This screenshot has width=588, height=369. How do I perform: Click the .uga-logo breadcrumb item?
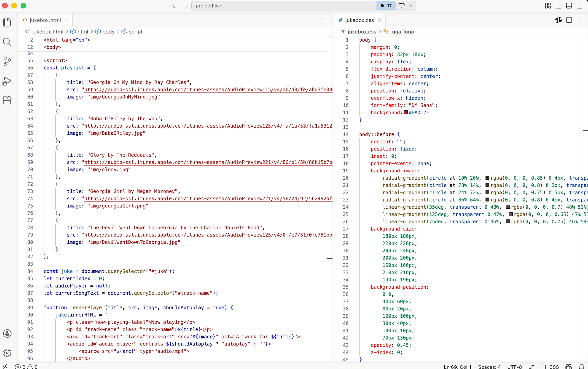[399, 32]
